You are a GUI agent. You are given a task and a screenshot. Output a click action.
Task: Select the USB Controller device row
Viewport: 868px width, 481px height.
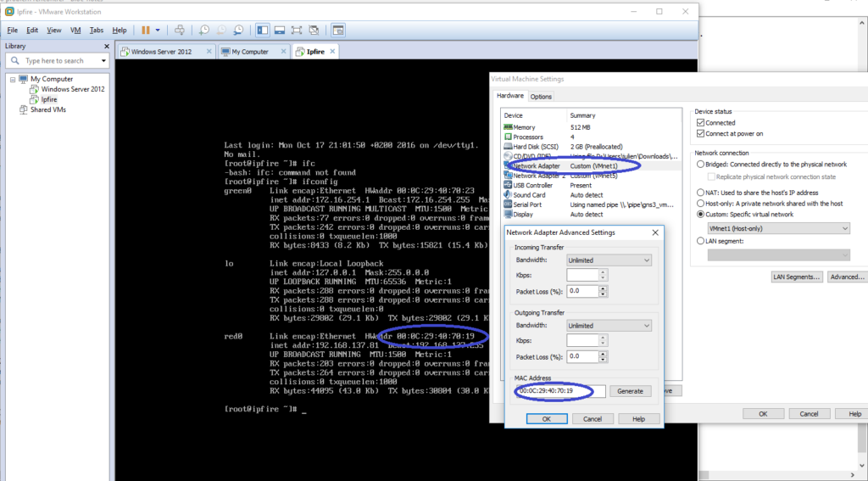point(591,185)
